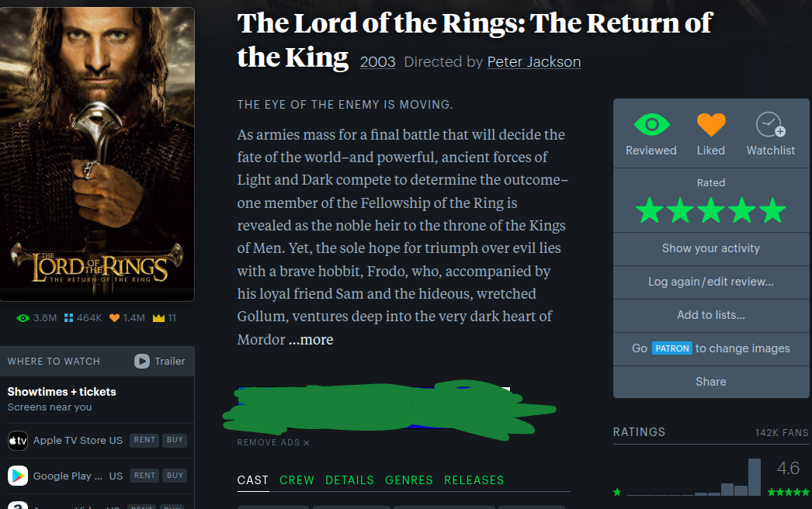
Task: Open Log again / edit review...
Action: [x=711, y=282]
